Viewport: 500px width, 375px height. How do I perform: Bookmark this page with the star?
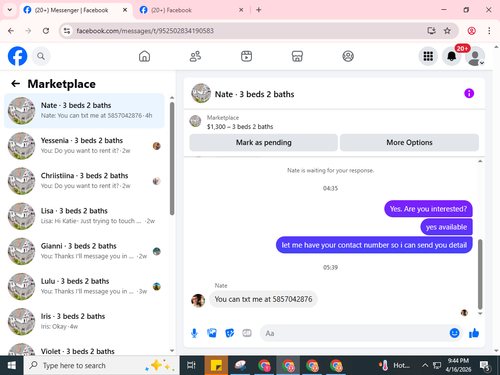(x=447, y=31)
